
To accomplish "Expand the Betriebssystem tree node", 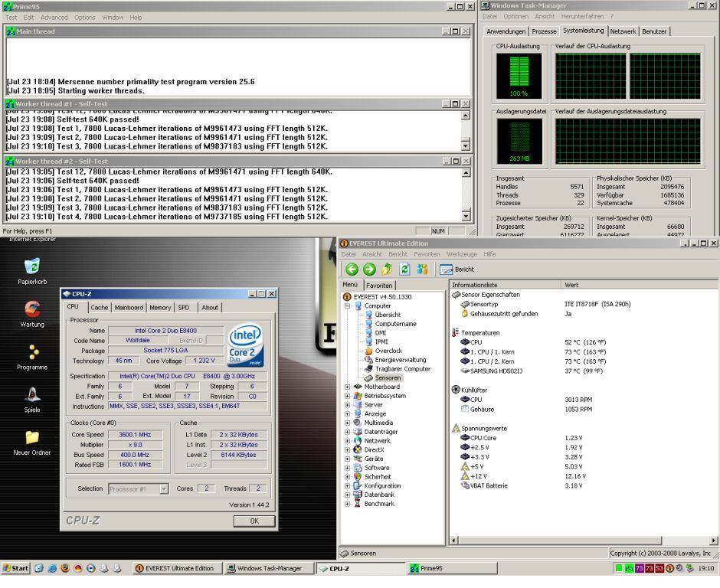I will [x=348, y=396].
